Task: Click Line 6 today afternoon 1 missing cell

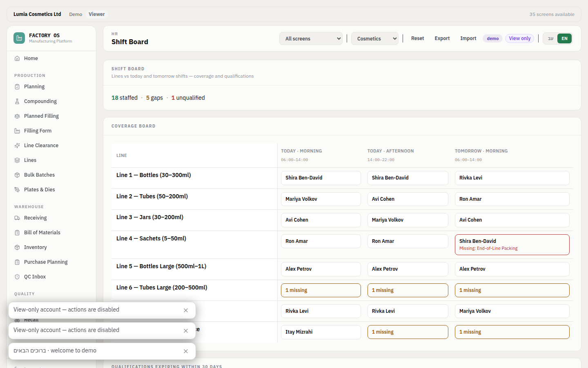Action: [x=408, y=290]
